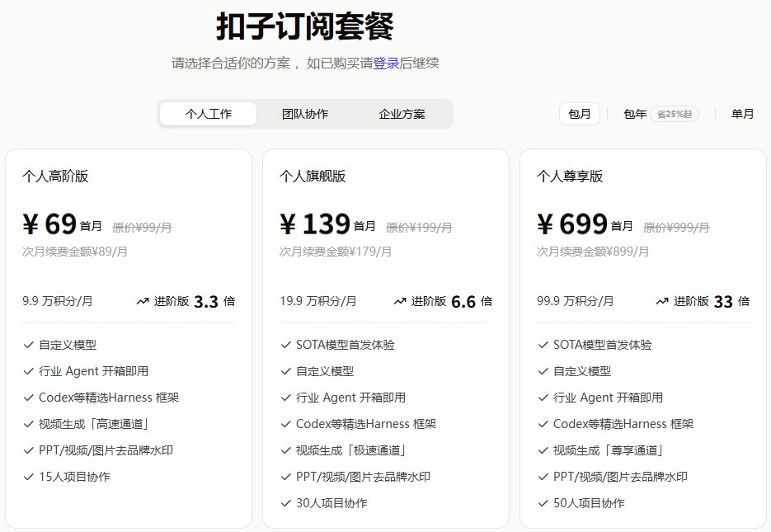Click the 个人尊享版 plan title
The height and width of the screenshot is (532, 771).
(570, 176)
